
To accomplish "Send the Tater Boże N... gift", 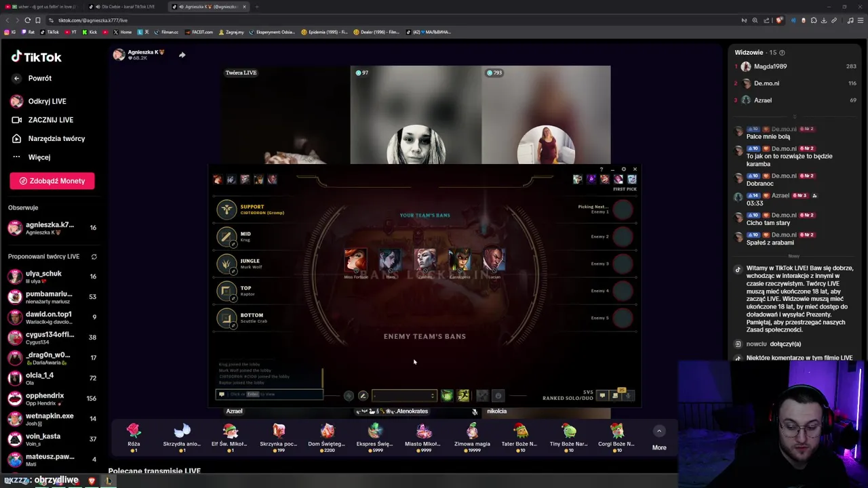I will tap(520, 436).
